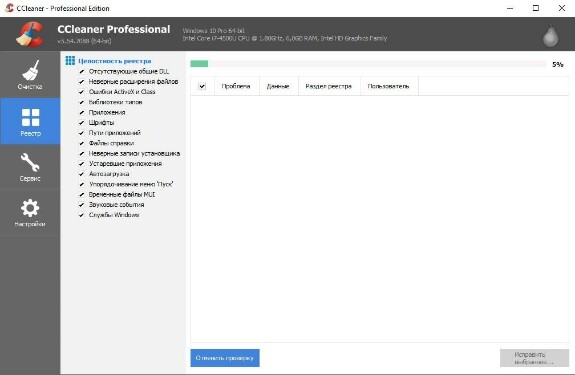Open the Очистка (Cleaner) section

30,75
